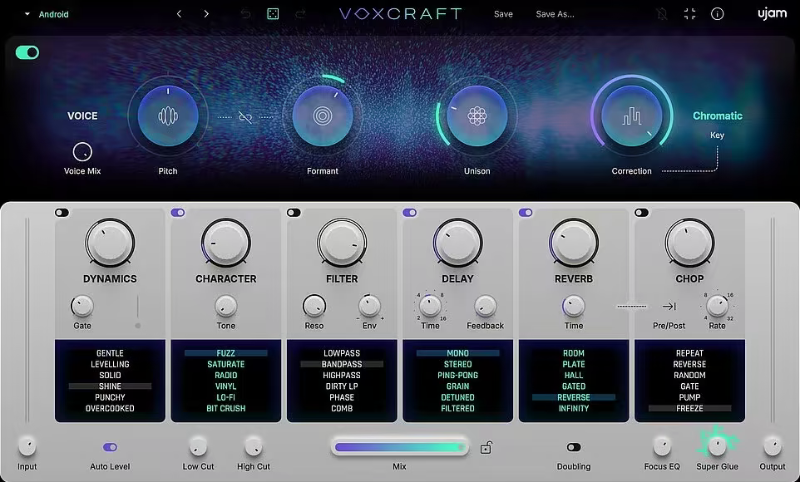This screenshot has width=800, height=482.
Task: Select the INFINITY reverb mode
Action: [573, 409]
